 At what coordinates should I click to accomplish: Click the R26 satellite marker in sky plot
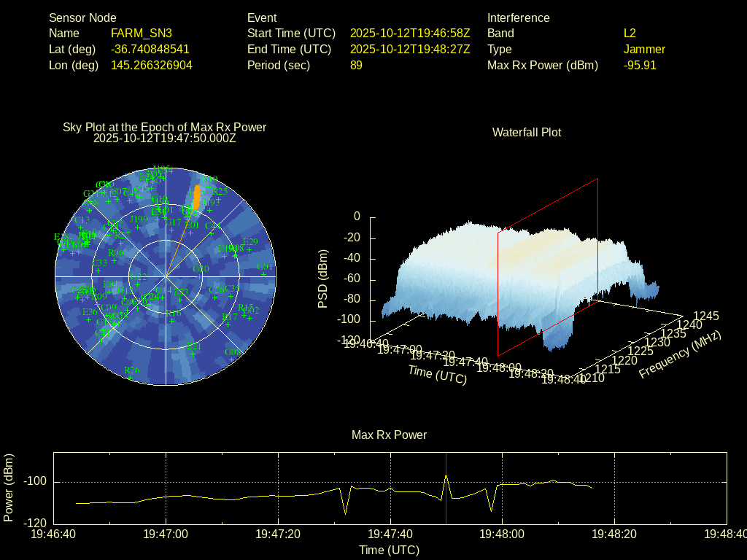131,377
